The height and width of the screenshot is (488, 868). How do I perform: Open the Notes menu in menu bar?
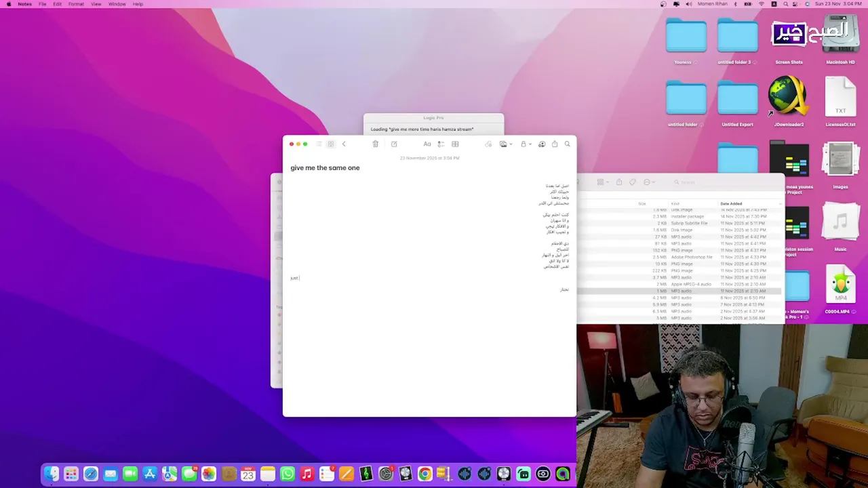24,4
